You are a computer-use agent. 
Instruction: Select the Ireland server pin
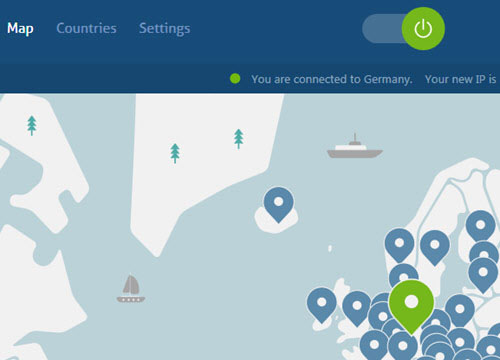click(322, 304)
